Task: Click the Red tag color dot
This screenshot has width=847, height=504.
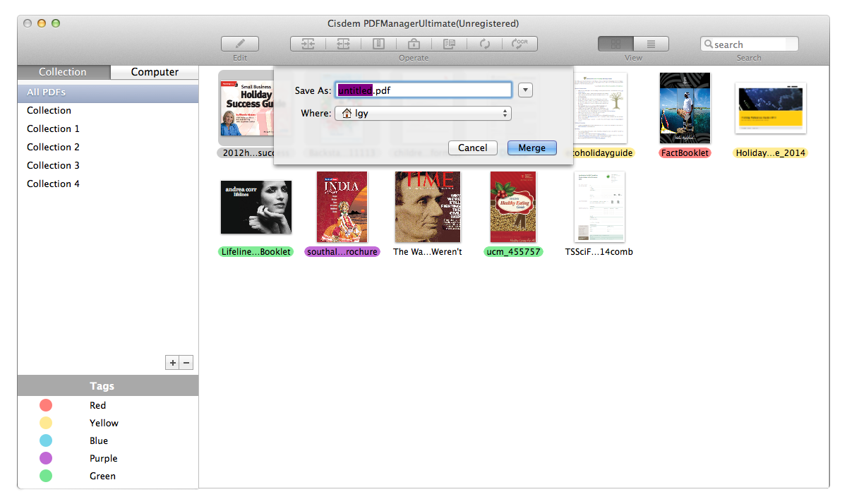Action: tap(45, 405)
